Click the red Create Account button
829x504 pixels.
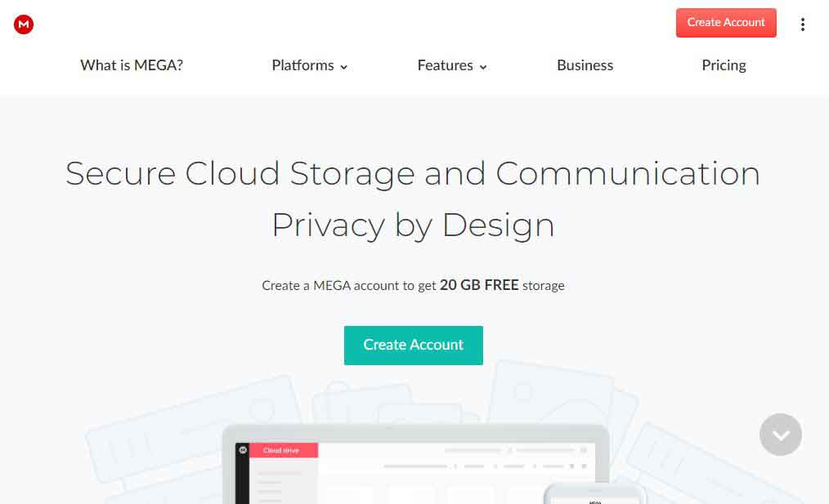[725, 23]
